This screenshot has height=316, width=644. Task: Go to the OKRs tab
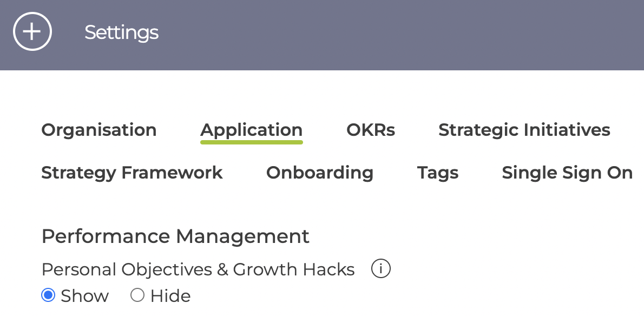click(x=371, y=130)
